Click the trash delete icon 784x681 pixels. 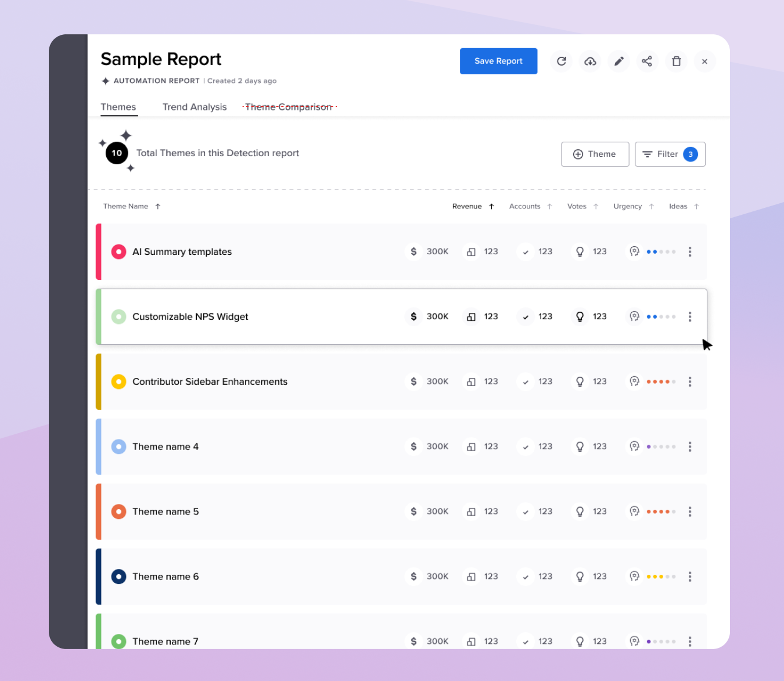pos(676,61)
